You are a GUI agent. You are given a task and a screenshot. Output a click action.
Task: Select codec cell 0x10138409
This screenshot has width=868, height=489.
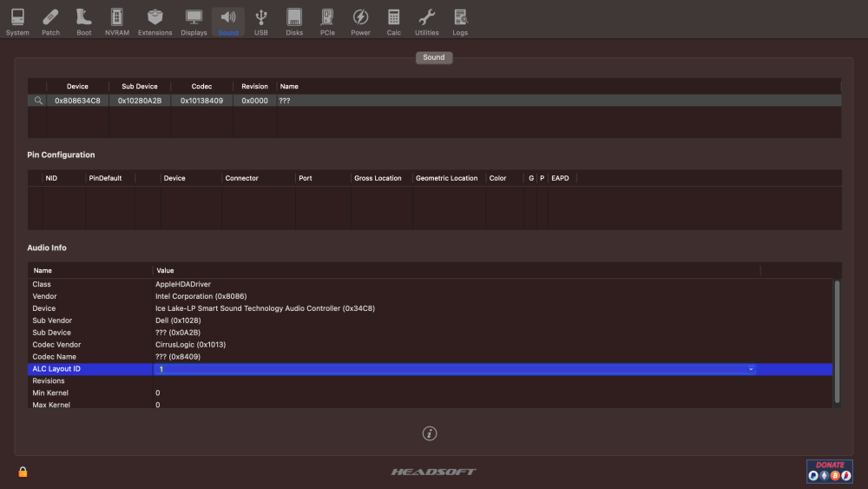click(x=201, y=101)
